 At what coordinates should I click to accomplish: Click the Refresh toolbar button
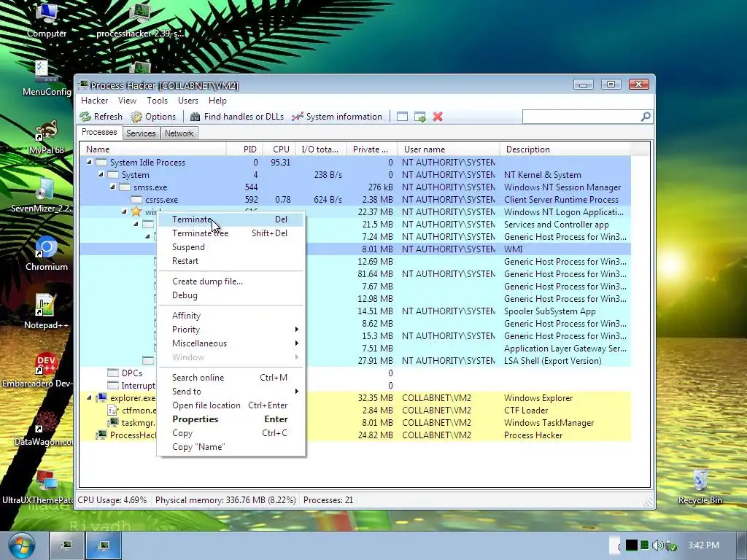(x=101, y=117)
